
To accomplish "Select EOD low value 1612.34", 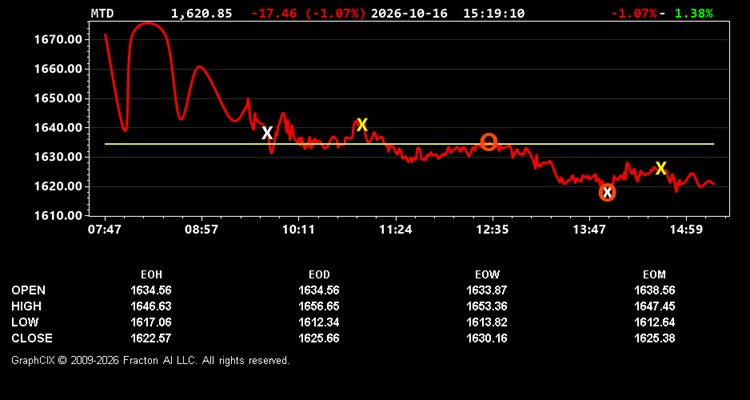I will pos(319,322).
